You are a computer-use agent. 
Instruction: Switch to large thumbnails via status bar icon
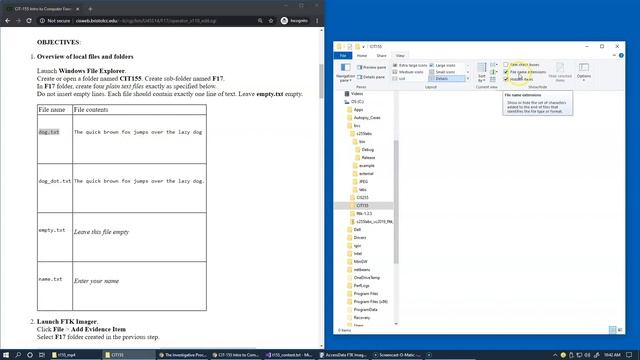(620, 330)
